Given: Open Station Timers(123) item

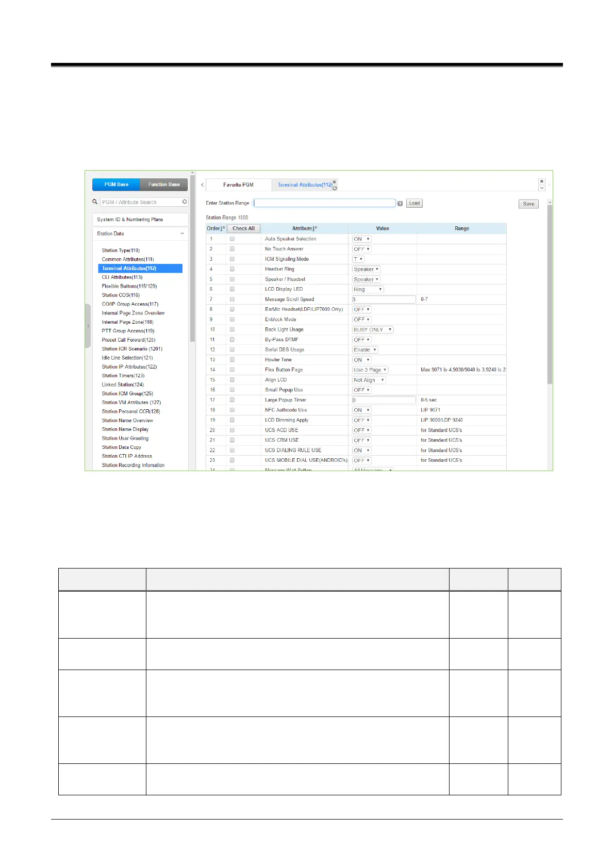Looking at the screenshot, I should coord(123,376).
